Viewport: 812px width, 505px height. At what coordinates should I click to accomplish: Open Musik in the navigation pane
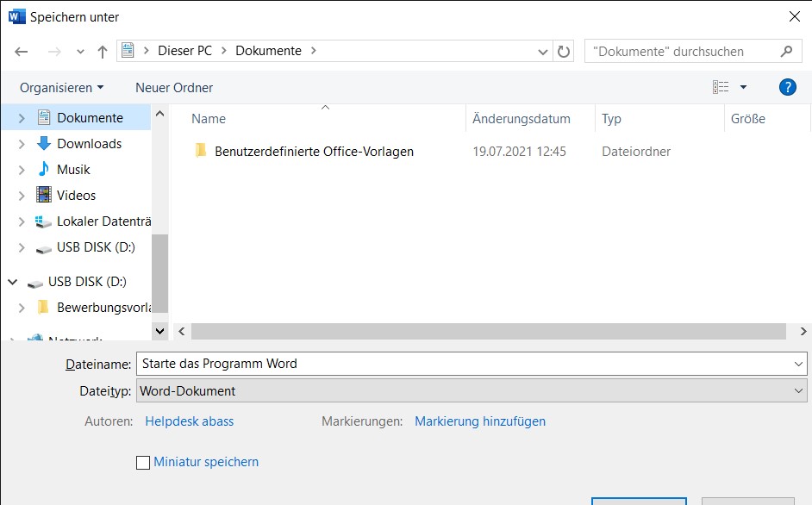pos(73,170)
